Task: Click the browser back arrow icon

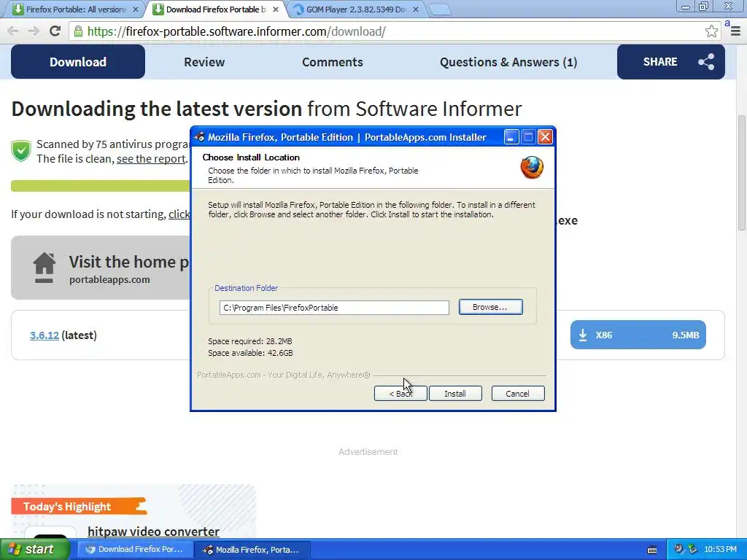Action: [x=13, y=31]
